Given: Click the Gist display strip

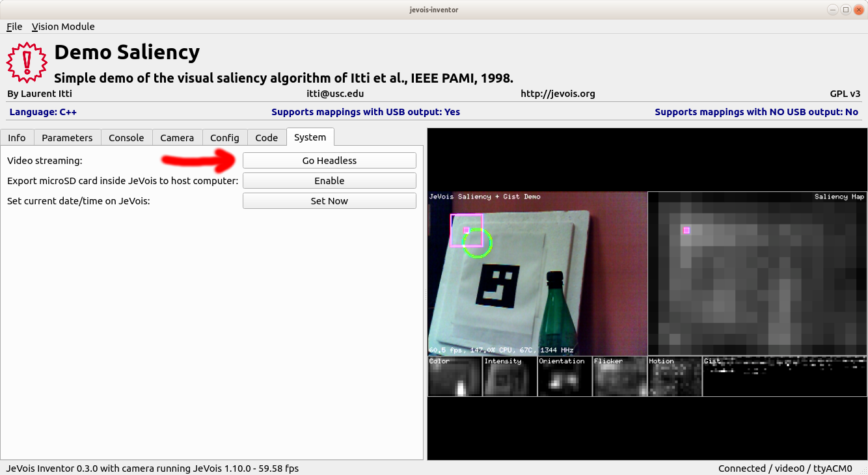Looking at the screenshot, I should [785, 376].
